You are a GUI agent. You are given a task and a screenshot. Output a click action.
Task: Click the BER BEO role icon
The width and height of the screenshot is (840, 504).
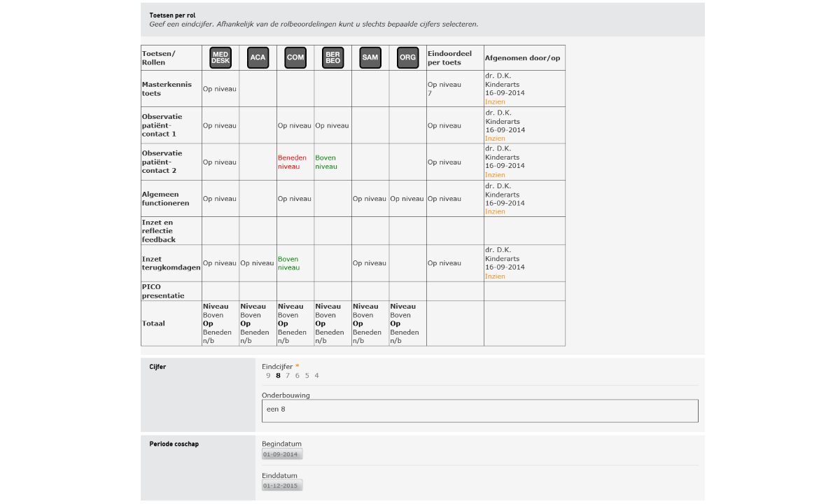332,57
